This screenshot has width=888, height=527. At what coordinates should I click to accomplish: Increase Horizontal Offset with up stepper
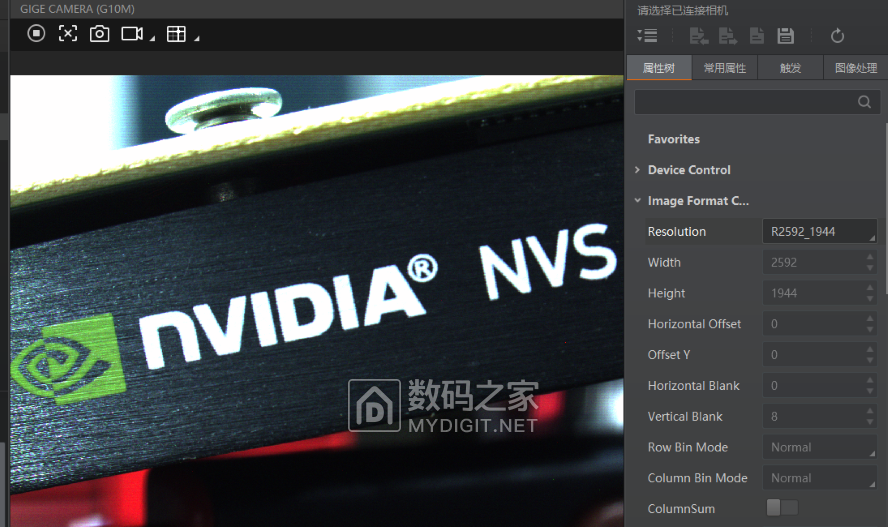(870, 319)
